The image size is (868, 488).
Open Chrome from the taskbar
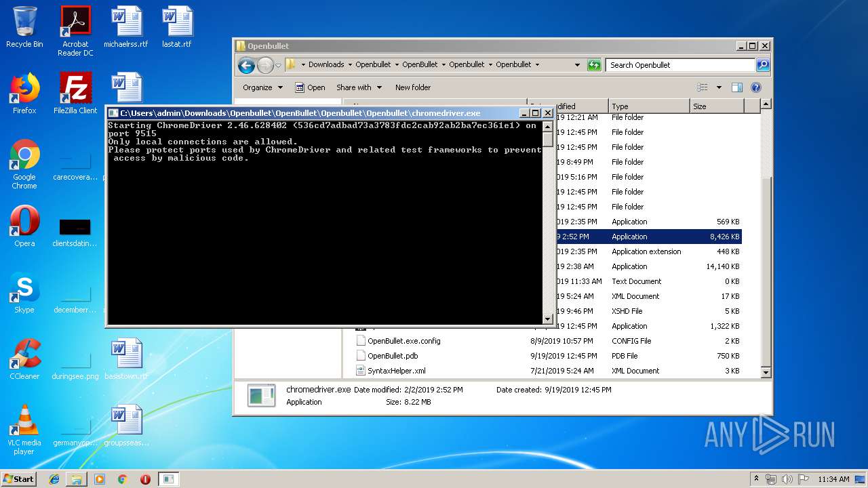122,479
